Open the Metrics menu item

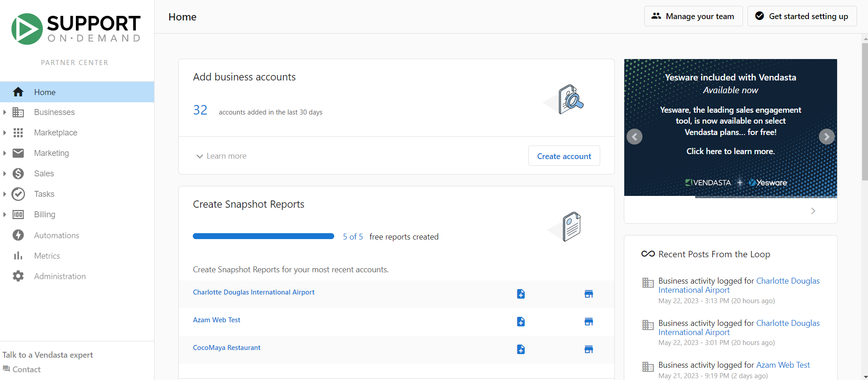coord(77,255)
